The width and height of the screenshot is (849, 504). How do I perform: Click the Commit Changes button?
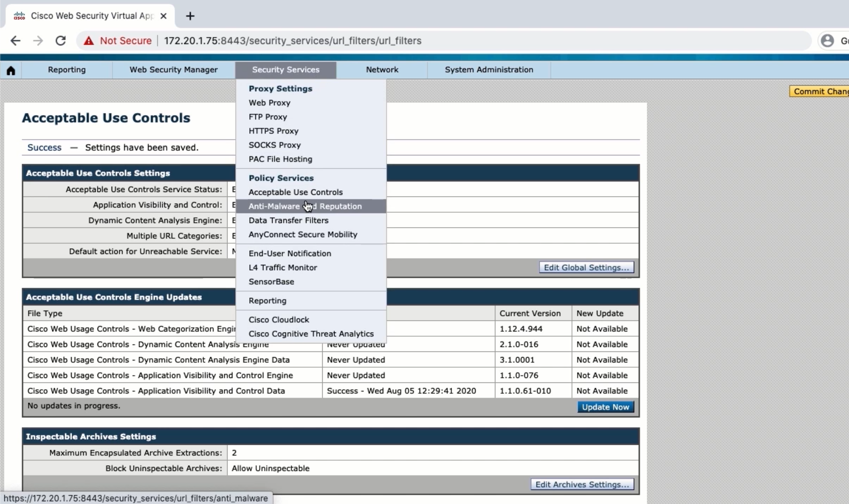(x=819, y=91)
